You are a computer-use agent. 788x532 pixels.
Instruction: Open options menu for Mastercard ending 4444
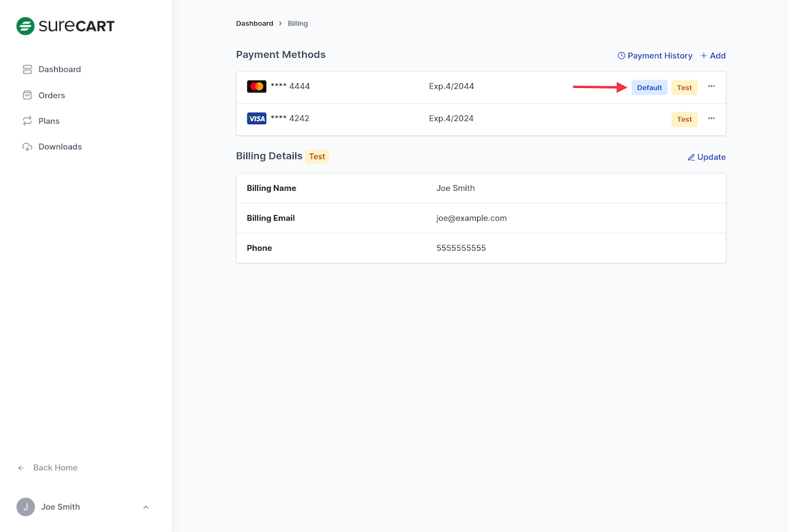pos(712,86)
